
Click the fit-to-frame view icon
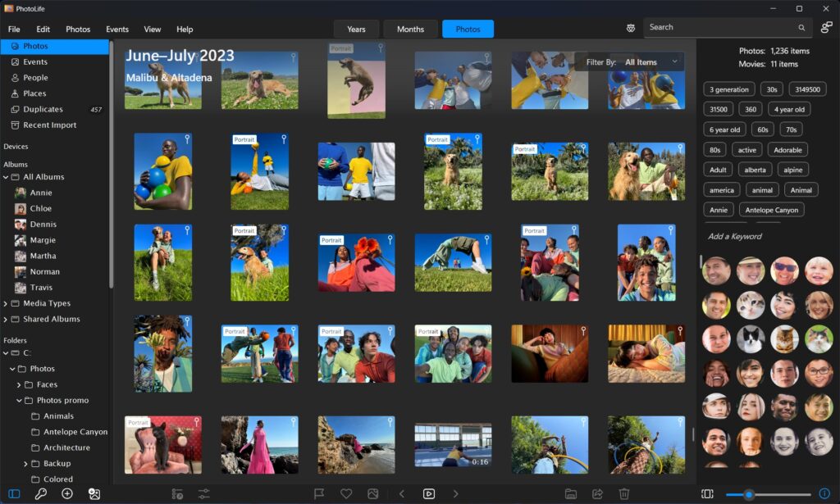[x=707, y=494]
